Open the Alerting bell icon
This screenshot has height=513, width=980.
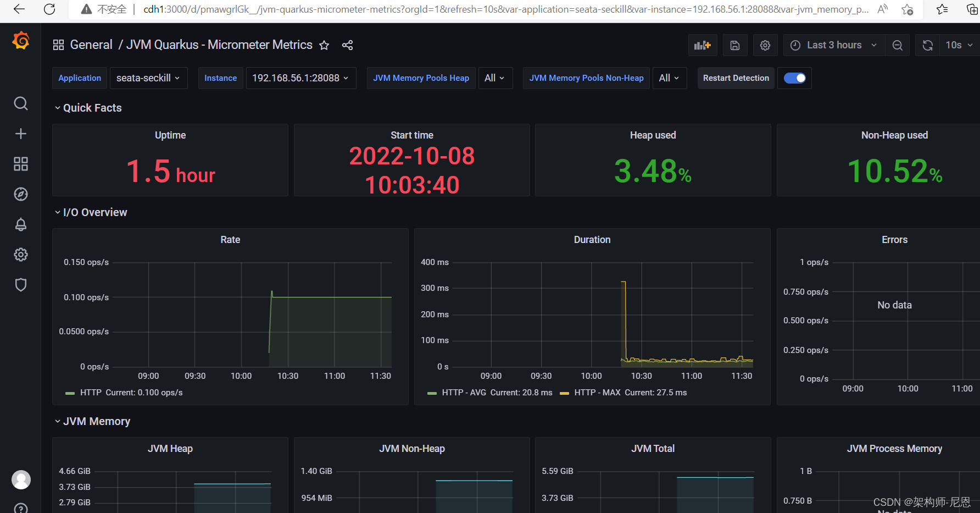coord(21,224)
